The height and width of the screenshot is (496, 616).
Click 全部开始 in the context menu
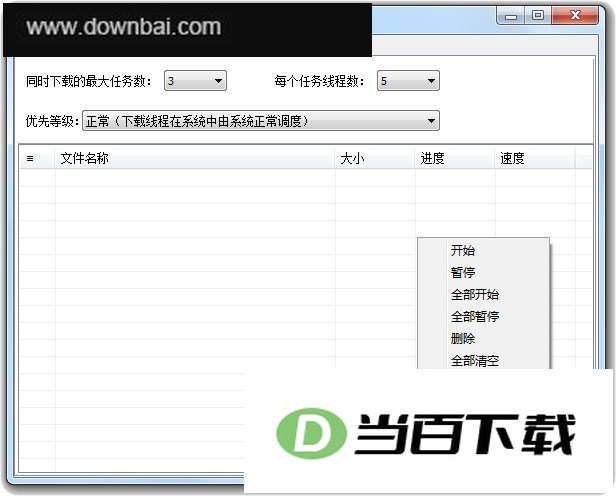click(x=484, y=294)
